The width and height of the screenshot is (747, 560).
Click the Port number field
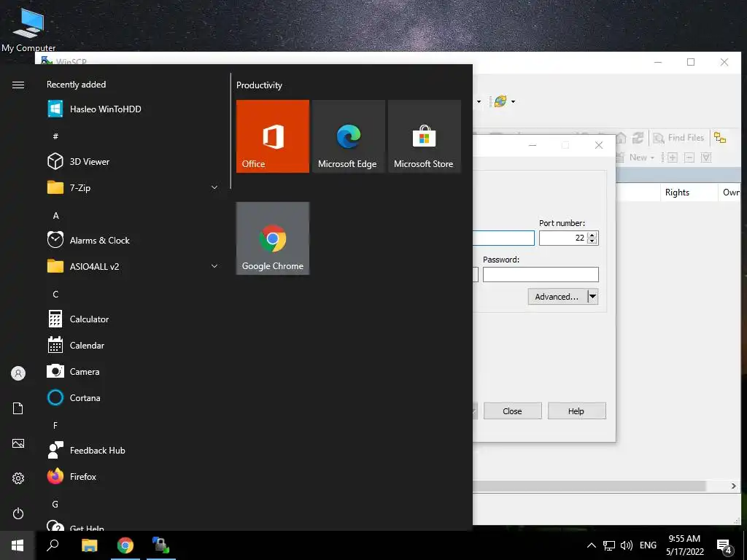pos(562,238)
